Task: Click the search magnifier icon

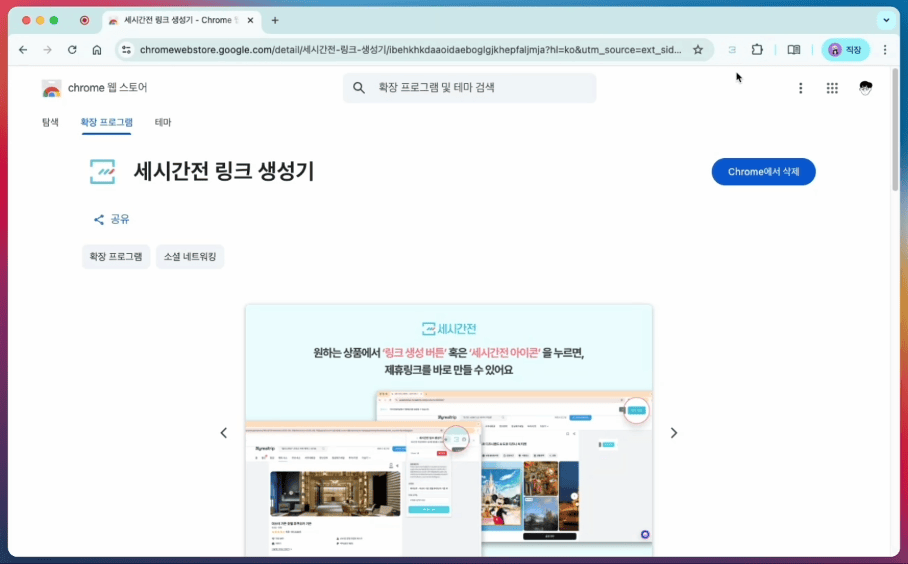Action: click(x=359, y=87)
